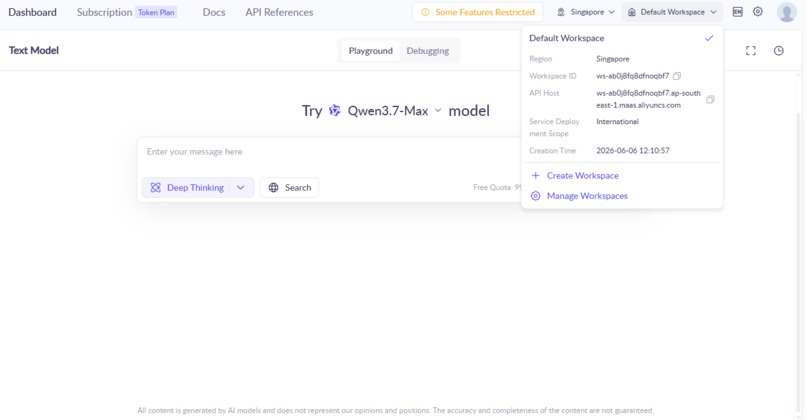The image size is (806, 420).
Task: Expand Deep Thinking options arrow
Action: tap(241, 188)
